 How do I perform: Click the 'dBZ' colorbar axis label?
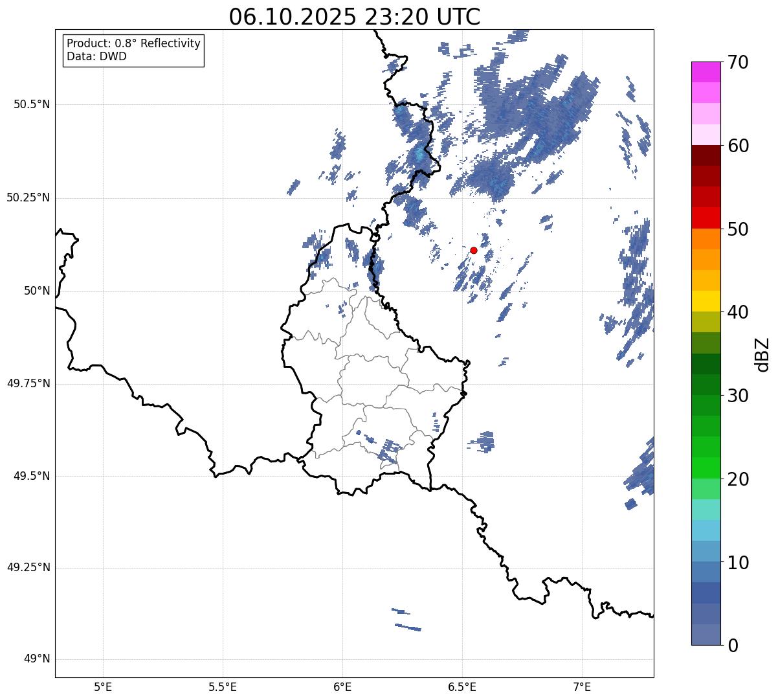[x=762, y=354]
